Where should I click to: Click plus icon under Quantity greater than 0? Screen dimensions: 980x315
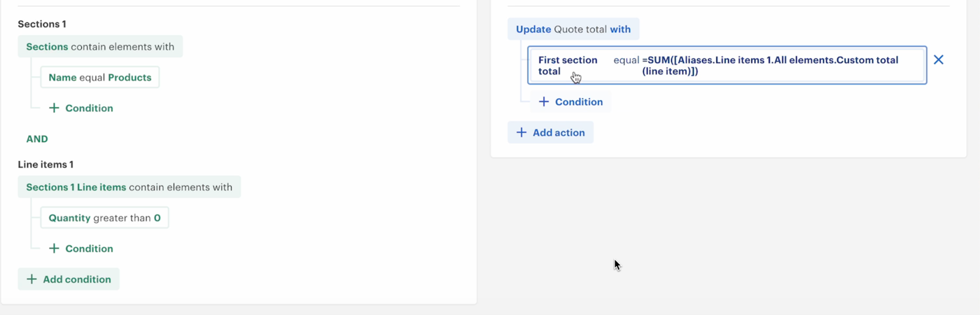[x=54, y=248]
